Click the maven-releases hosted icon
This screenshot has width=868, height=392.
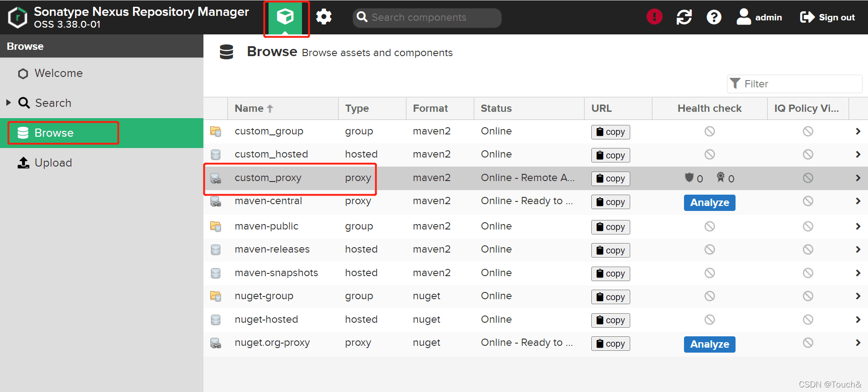(216, 249)
